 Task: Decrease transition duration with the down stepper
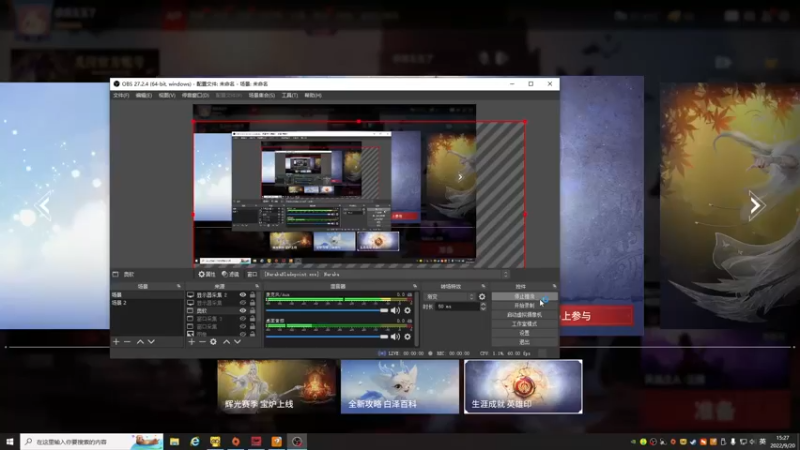coord(483,309)
